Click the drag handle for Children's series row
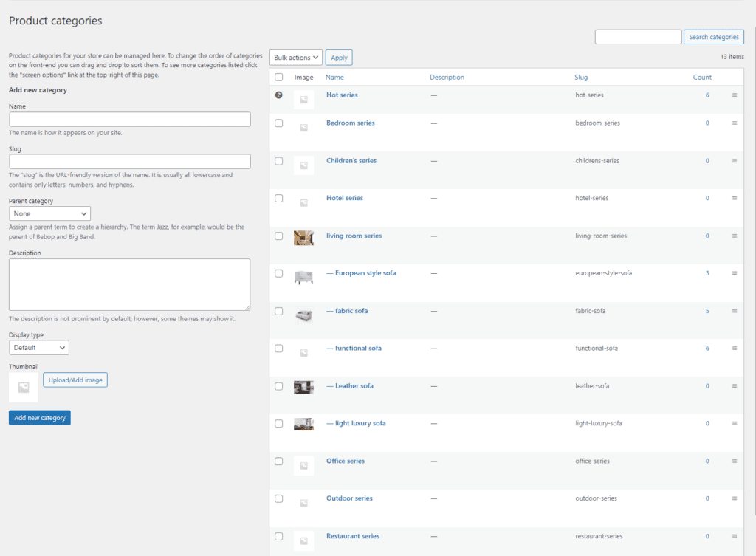The height and width of the screenshot is (556, 756). tap(735, 160)
